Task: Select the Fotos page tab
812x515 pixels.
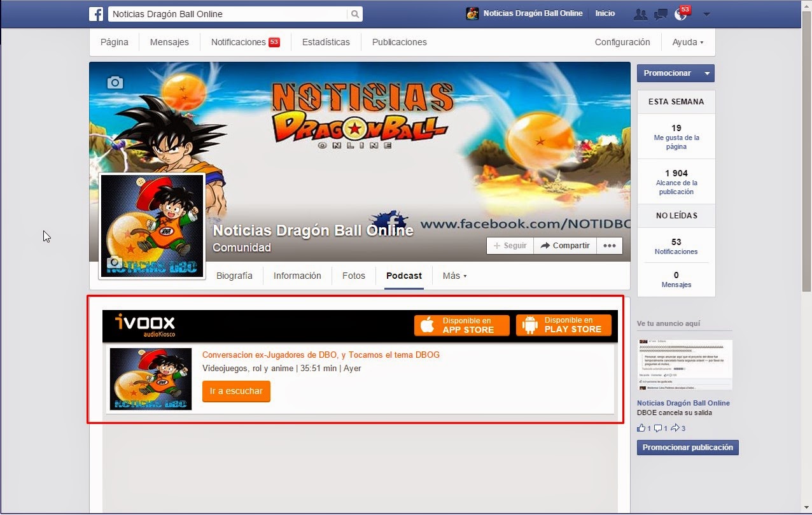Action: [354, 276]
